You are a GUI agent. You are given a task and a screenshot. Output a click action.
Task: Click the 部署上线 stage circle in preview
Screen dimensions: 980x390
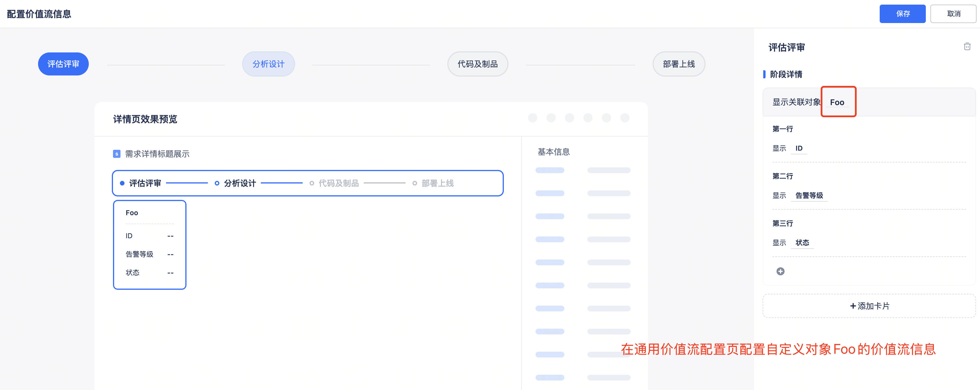point(415,183)
